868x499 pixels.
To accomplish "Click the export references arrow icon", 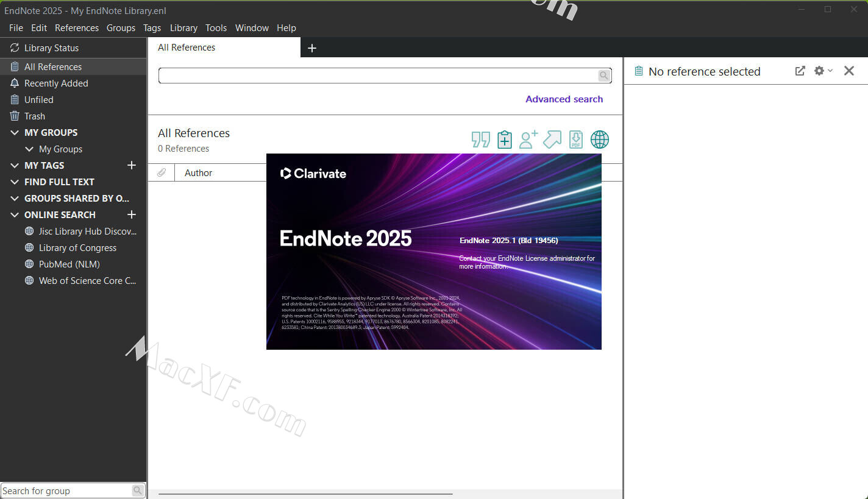I will coord(552,140).
